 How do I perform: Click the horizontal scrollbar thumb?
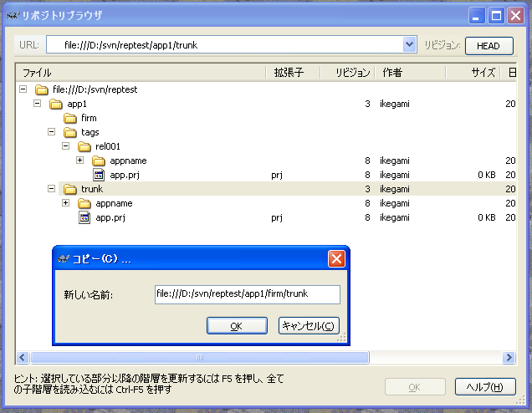(x=200, y=357)
